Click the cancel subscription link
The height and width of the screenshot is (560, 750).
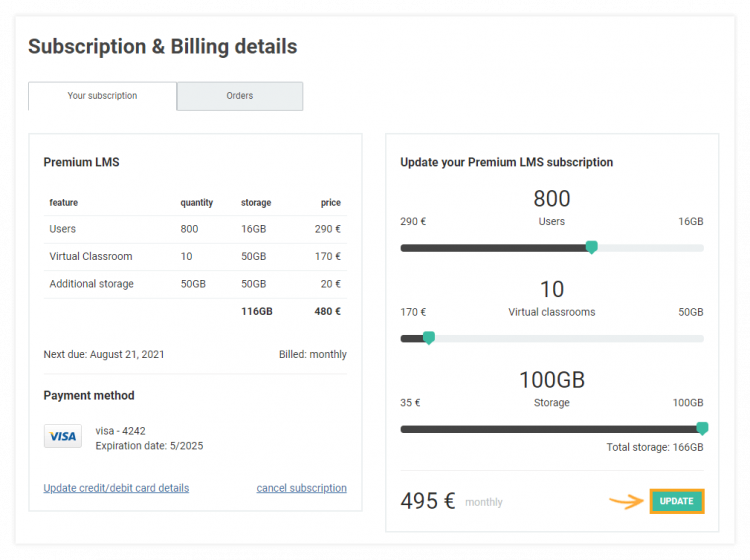pos(301,488)
